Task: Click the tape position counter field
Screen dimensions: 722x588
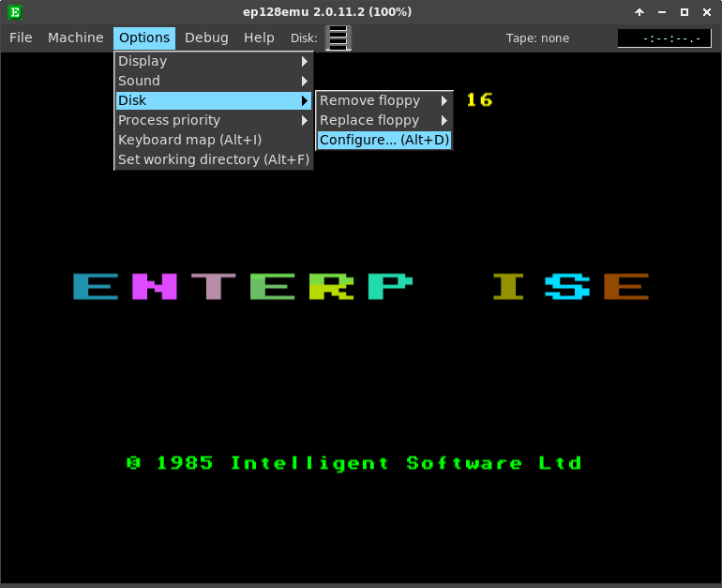Action: (664, 38)
